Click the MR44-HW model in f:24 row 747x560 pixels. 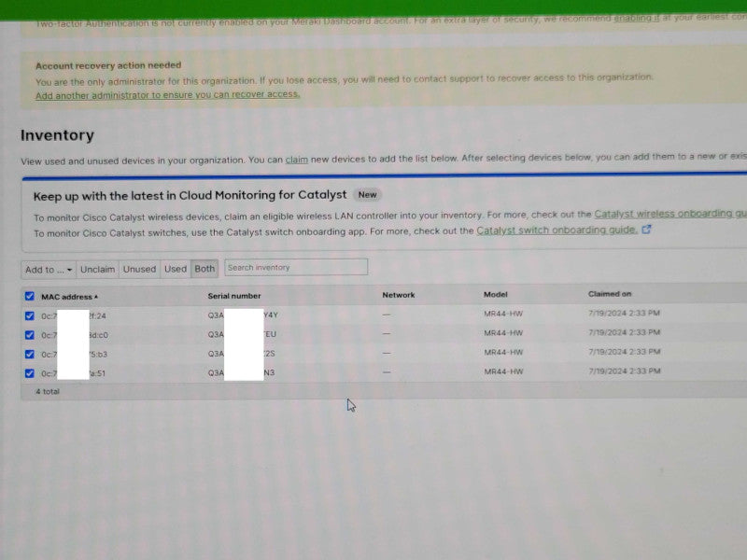[x=503, y=314]
